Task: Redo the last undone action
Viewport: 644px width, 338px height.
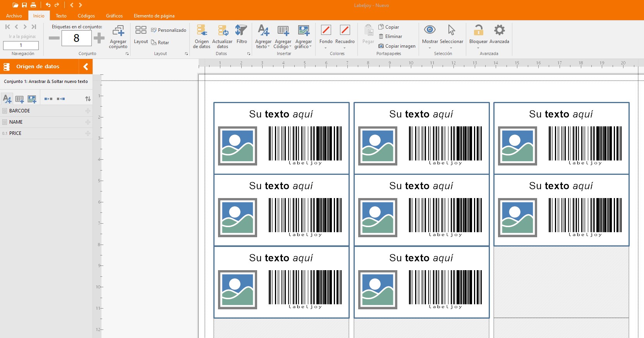Action: click(x=57, y=5)
